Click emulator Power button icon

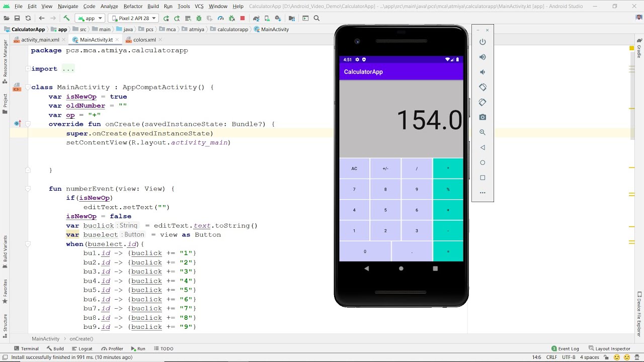(x=482, y=42)
